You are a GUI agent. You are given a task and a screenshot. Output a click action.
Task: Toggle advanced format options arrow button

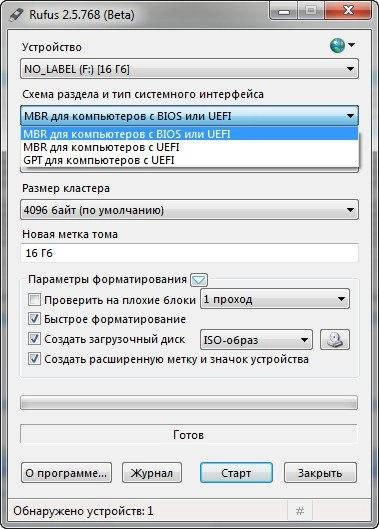pyautogui.click(x=199, y=280)
